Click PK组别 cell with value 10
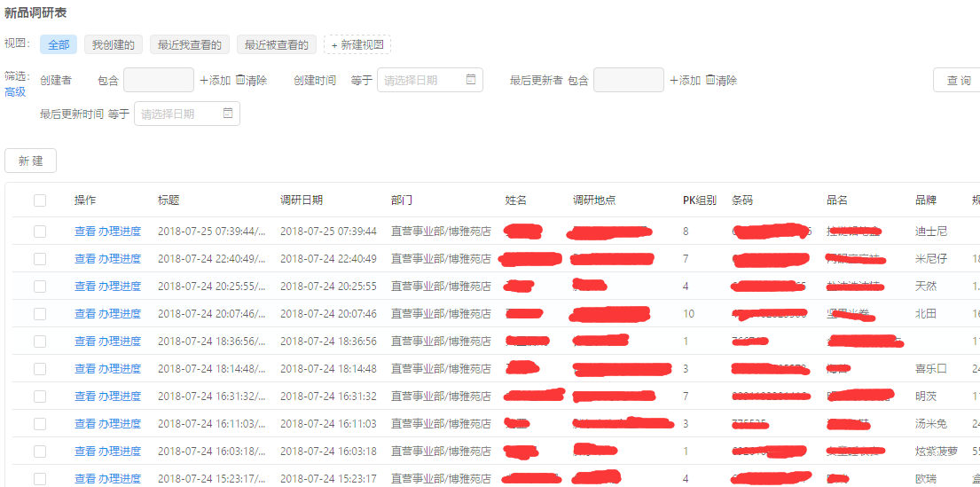 [x=689, y=314]
